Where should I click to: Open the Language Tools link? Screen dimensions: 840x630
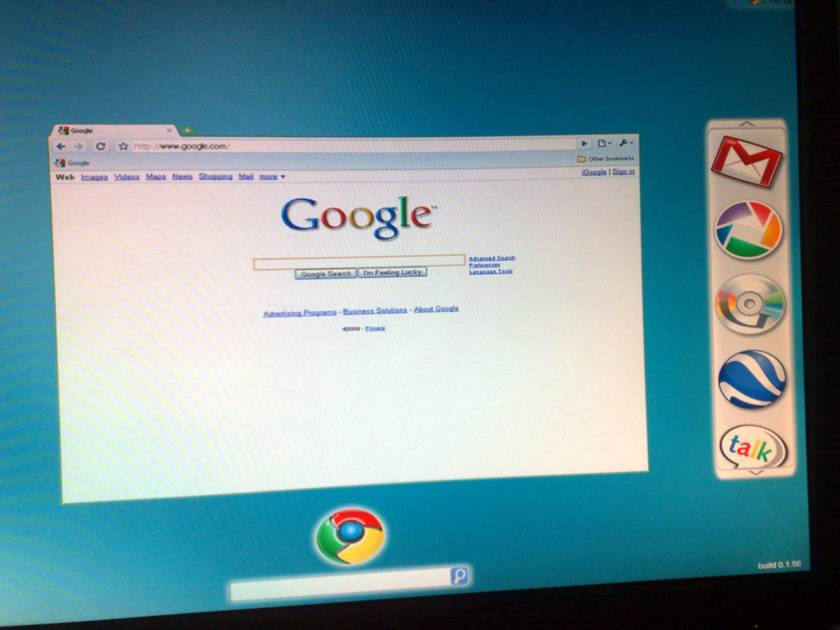coord(491,271)
